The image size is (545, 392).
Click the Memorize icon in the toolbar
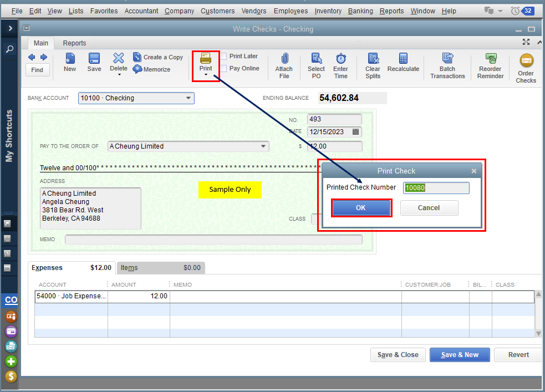coord(138,69)
